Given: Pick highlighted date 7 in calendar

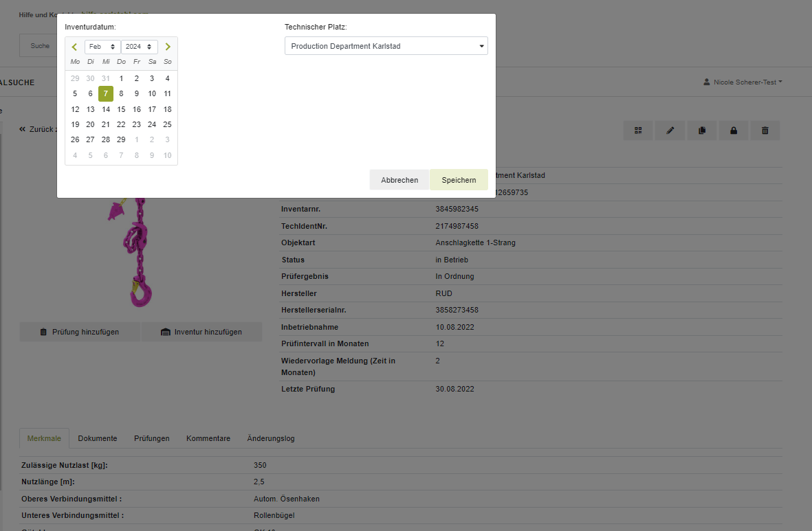Looking at the screenshot, I should [x=106, y=93].
